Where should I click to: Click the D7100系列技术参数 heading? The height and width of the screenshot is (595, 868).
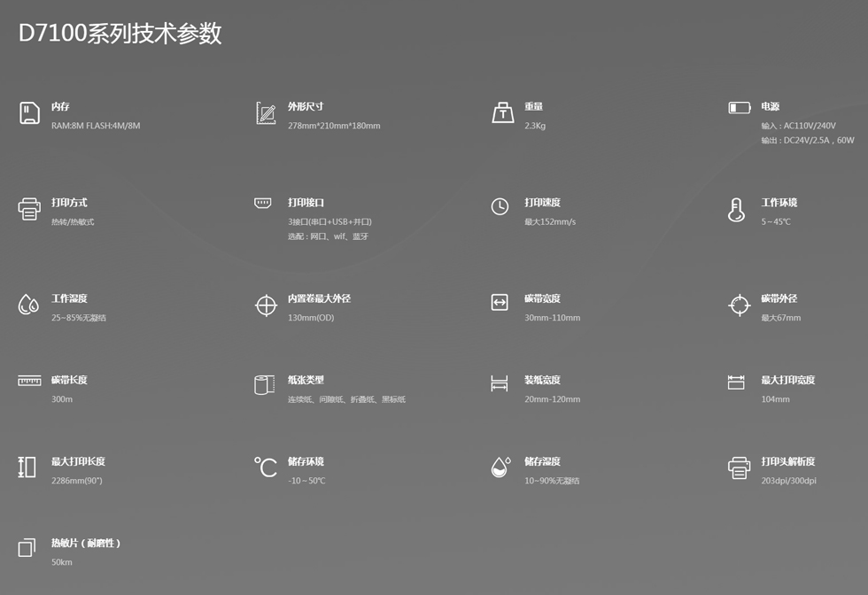[x=120, y=34]
